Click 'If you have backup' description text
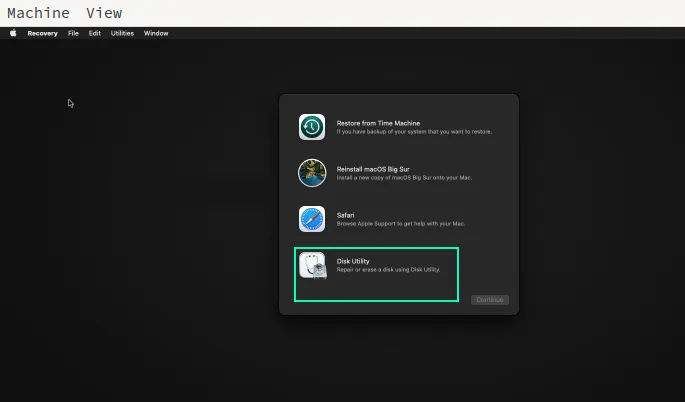Image resolution: width=685 pixels, height=402 pixels. coord(414,132)
